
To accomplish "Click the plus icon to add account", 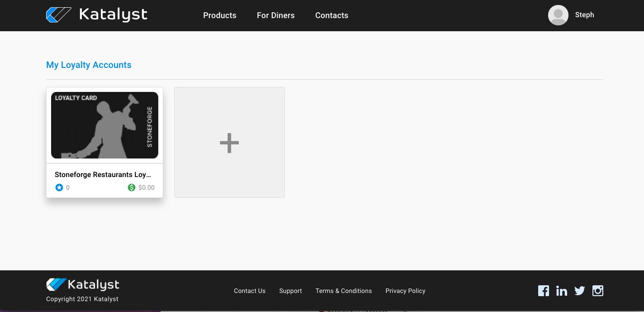I will coord(229,143).
